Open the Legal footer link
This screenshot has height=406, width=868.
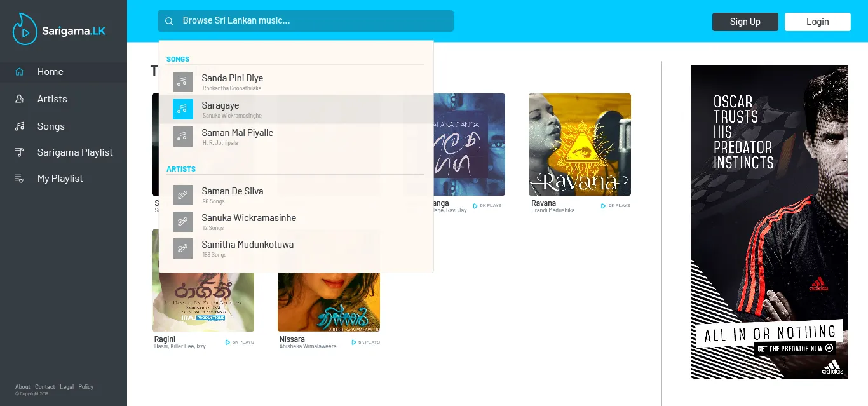tap(67, 387)
